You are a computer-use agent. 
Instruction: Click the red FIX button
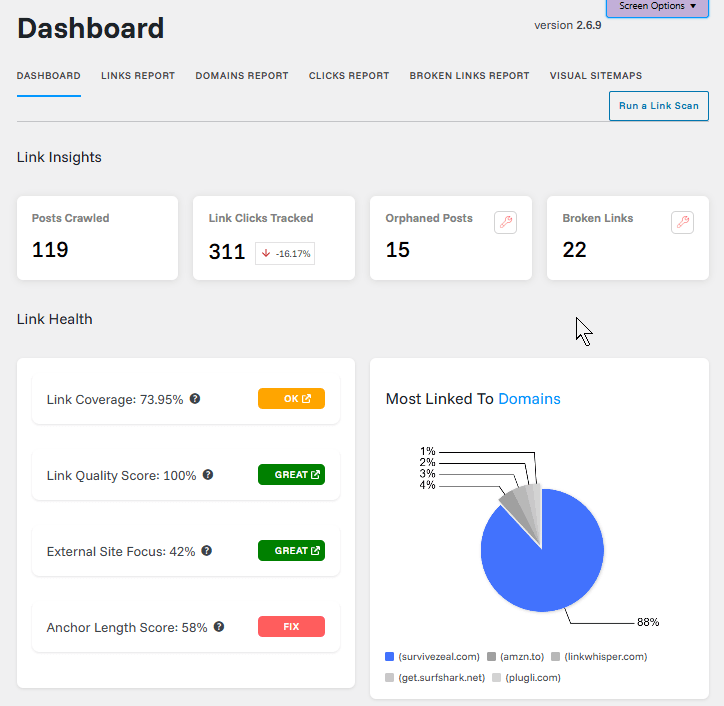pos(291,627)
